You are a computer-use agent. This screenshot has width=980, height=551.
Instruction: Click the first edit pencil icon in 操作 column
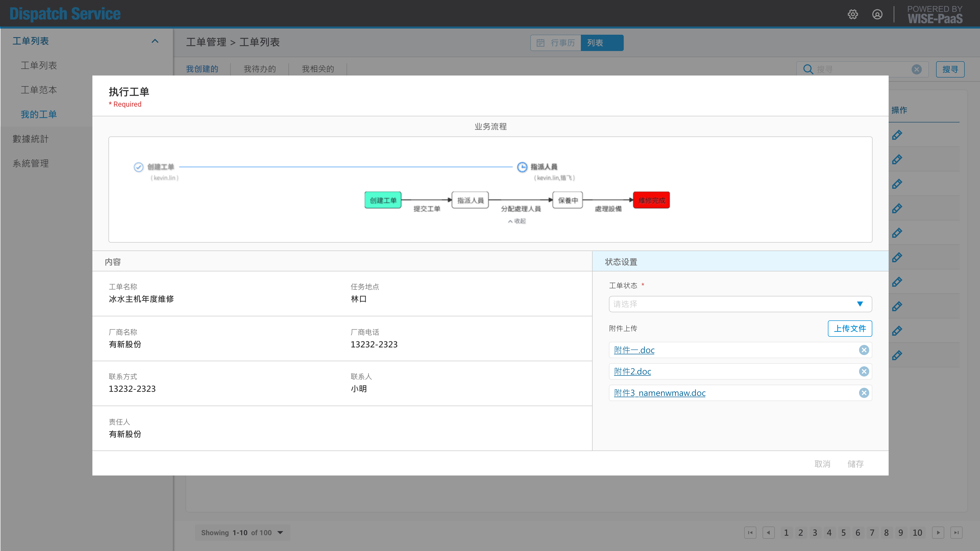[x=897, y=135]
